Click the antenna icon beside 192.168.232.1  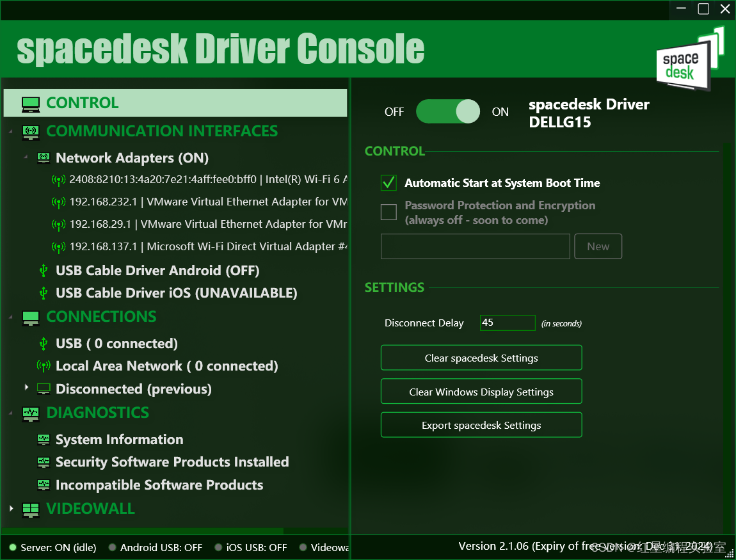click(58, 202)
